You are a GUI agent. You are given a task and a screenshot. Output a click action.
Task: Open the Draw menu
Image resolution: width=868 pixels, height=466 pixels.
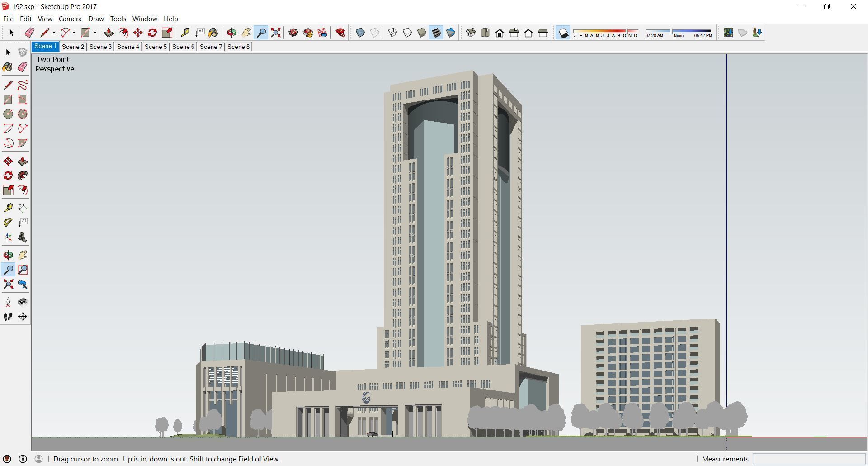96,19
